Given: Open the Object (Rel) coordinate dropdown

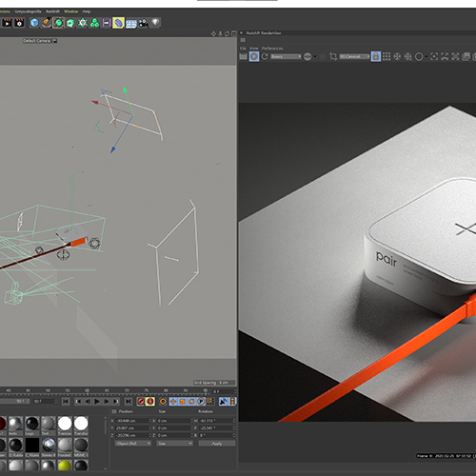Looking at the screenshot, I should (x=133, y=444).
